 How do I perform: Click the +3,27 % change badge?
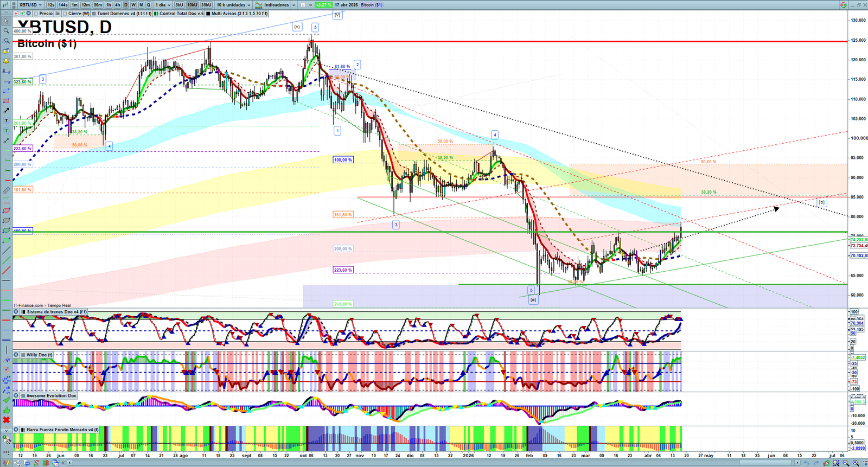pyautogui.click(x=323, y=5)
